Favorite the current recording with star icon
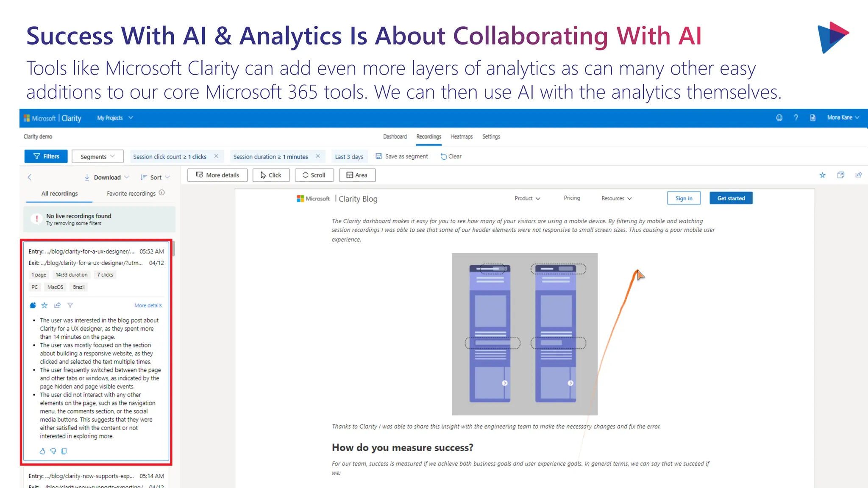 [x=822, y=175]
